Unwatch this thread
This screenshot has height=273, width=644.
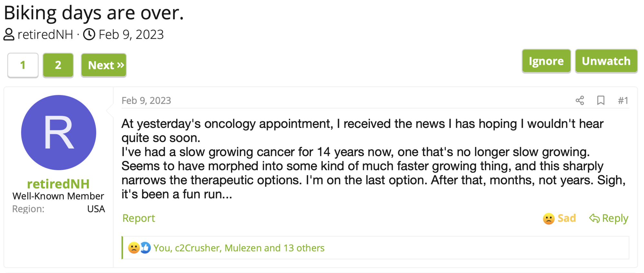click(x=606, y=61)
